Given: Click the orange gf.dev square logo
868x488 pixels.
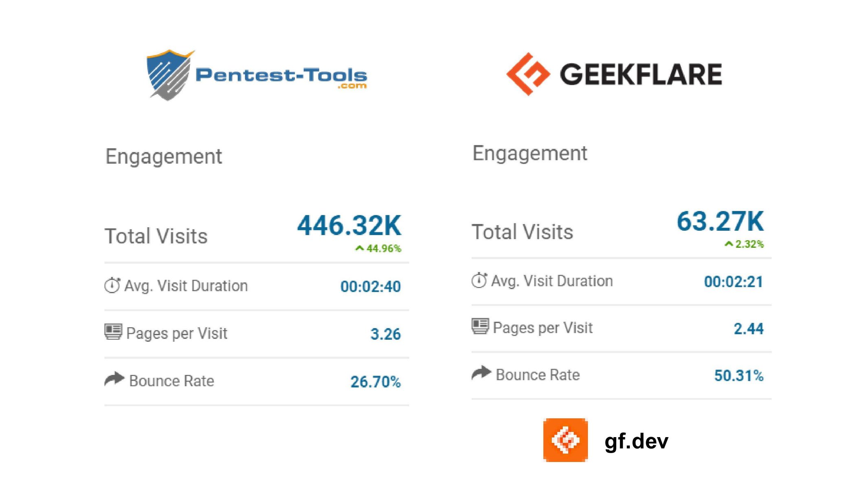Looking at the screenshot, I should tap(565, 440).
